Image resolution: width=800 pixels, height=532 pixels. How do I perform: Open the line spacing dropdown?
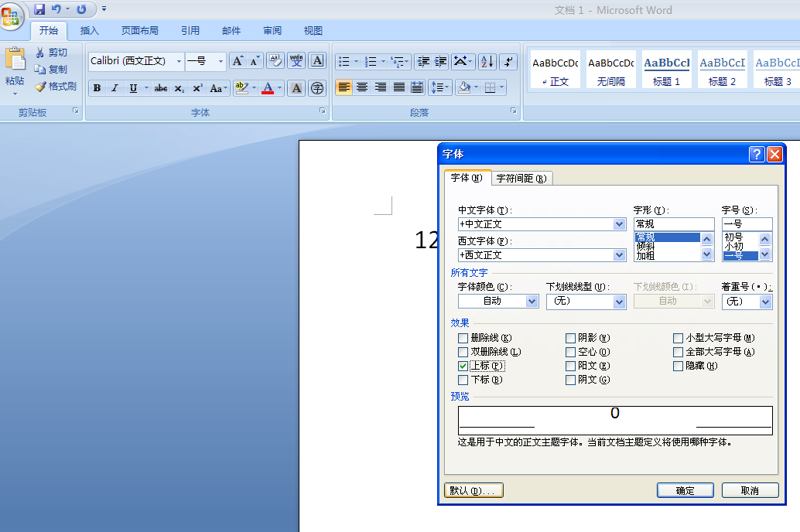click(440, 87)
